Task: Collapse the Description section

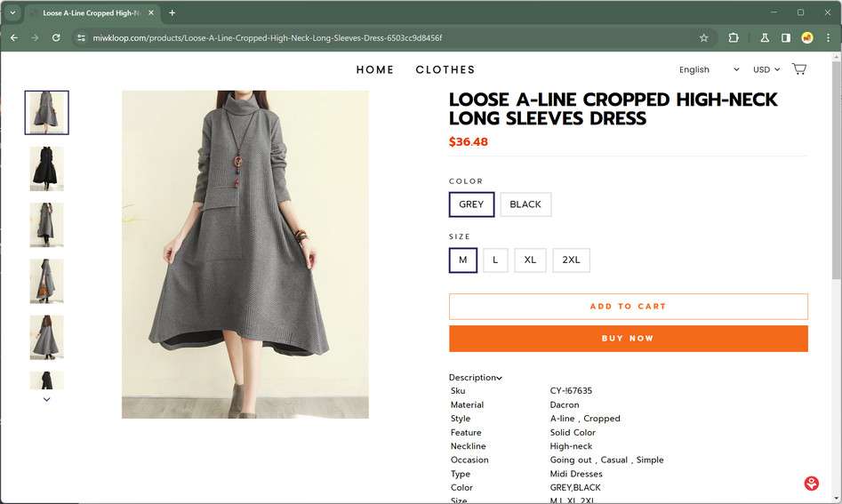Action: click(476, 378)
